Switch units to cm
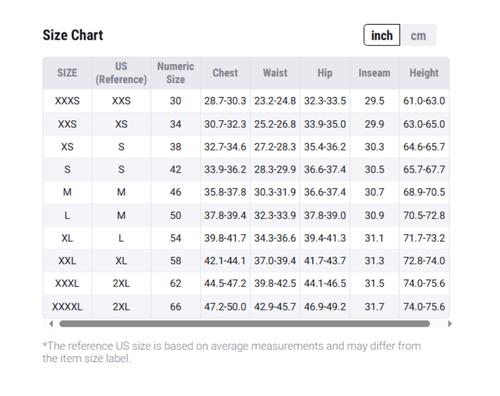 pos(418,35)
